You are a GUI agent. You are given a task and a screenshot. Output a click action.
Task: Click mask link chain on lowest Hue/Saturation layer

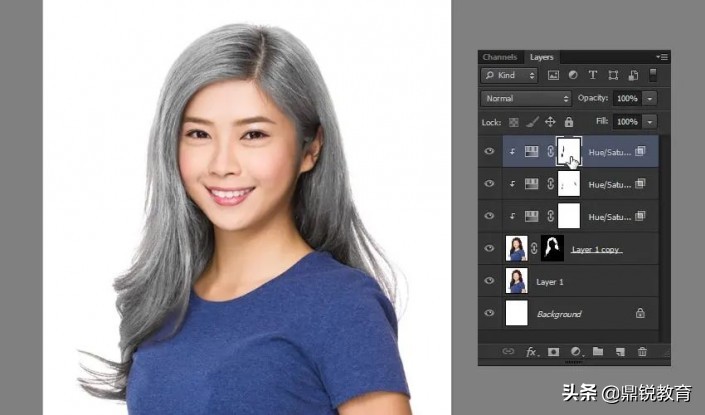coord(550,216)
